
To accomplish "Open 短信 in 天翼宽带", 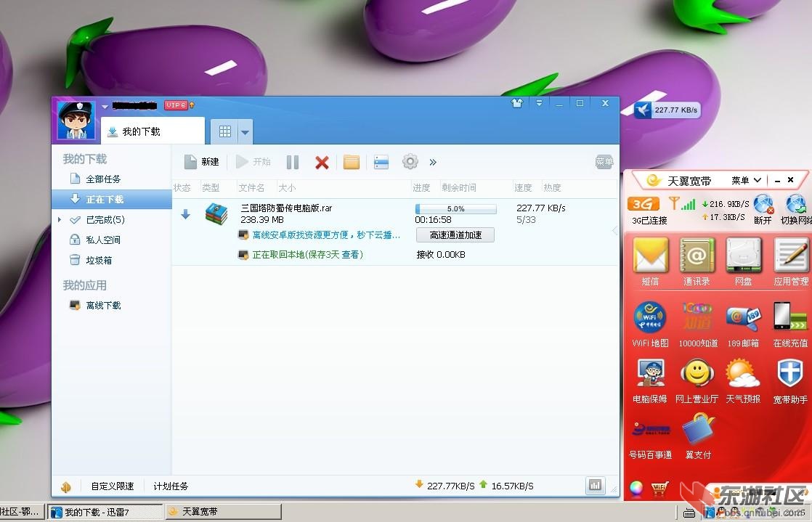I will coord(651,261).
